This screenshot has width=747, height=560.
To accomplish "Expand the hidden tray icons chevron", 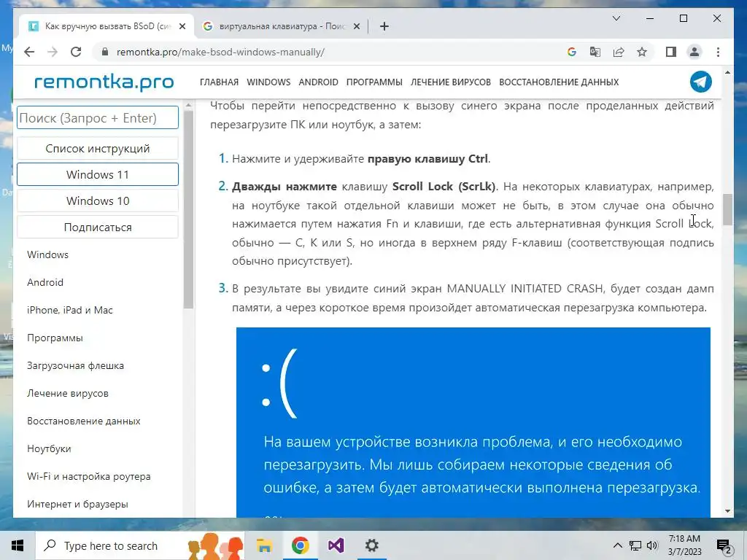I will tap(617, 545).
